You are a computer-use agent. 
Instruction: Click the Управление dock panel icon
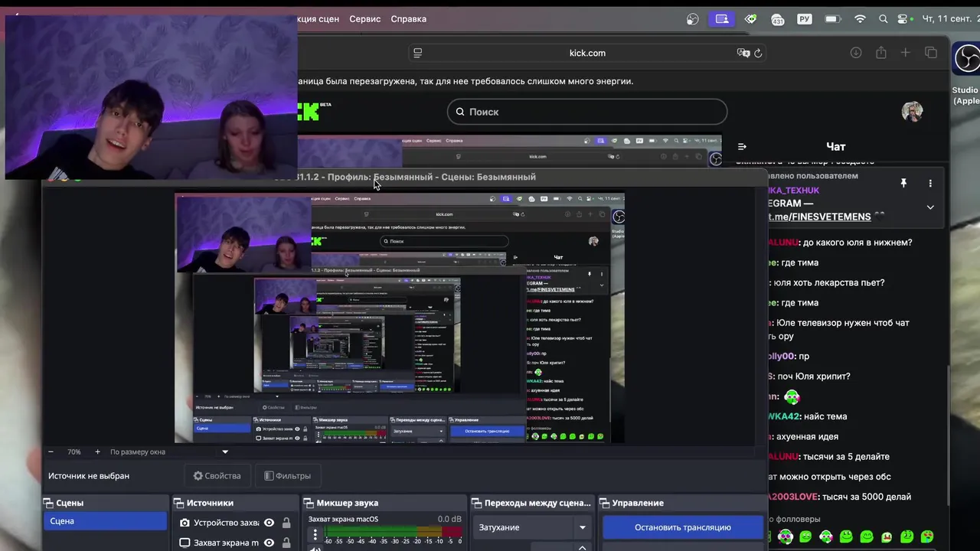[x=605, y=504]
